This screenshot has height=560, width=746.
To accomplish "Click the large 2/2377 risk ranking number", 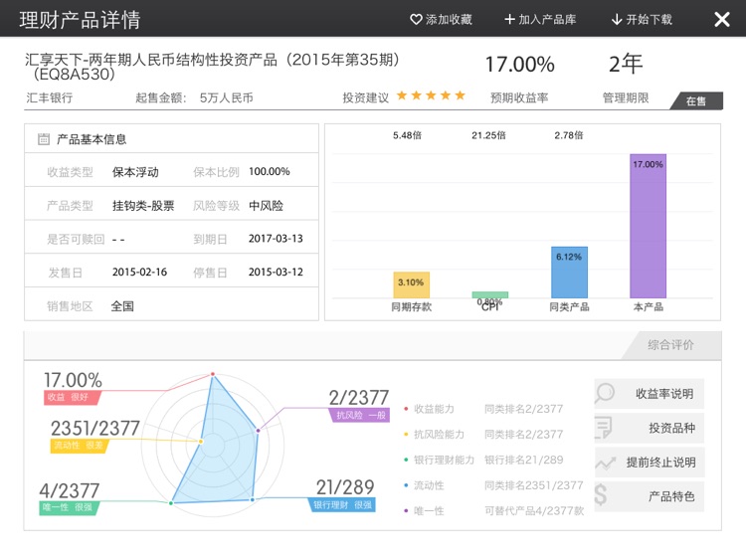I will click(x=359, y=398).
